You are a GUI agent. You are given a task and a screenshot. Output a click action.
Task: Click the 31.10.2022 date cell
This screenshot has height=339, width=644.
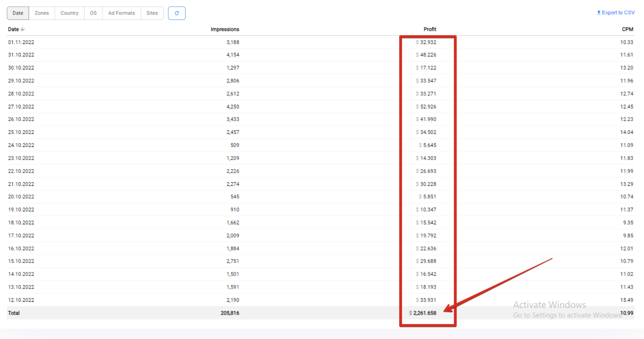click(x=21, y=55)
